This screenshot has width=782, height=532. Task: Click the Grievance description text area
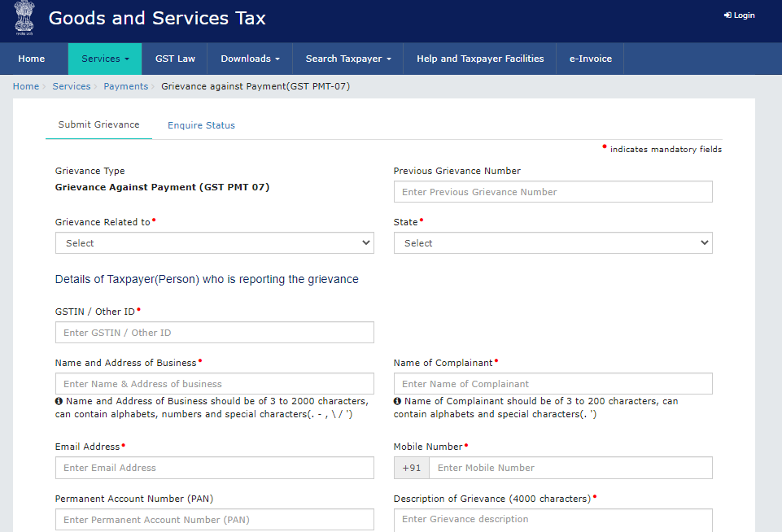(553, 520)
